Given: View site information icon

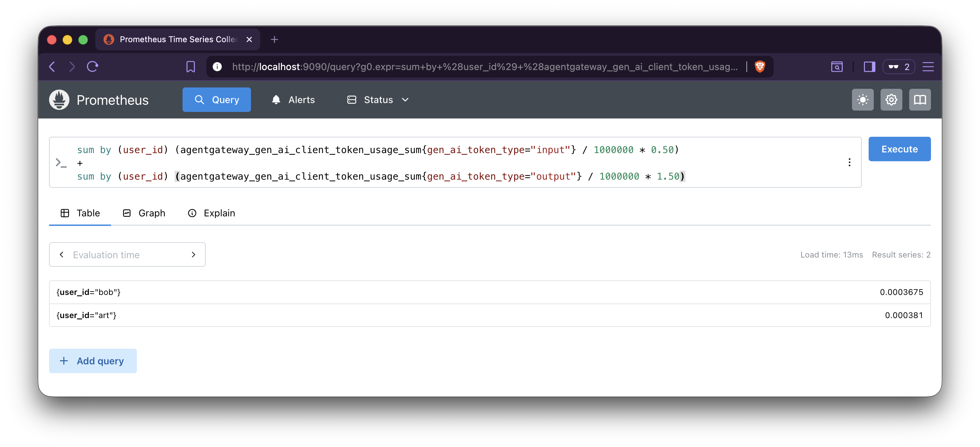Looking at the screenshot, I should pos(217,67).
